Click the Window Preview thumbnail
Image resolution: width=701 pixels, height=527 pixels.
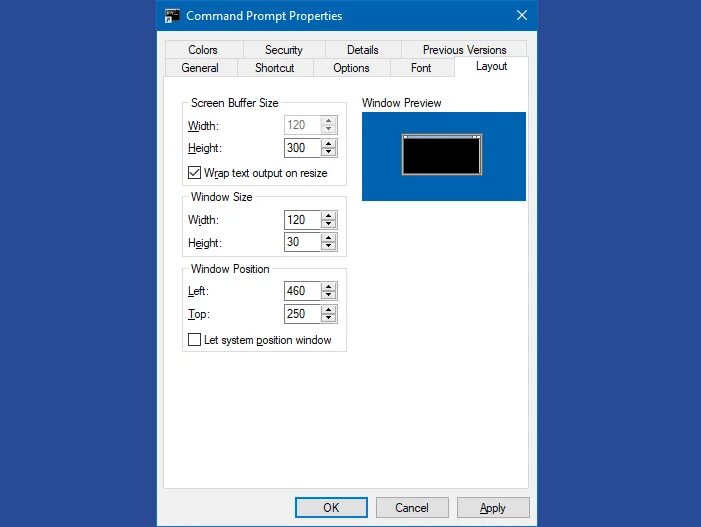tap(444, 156)
